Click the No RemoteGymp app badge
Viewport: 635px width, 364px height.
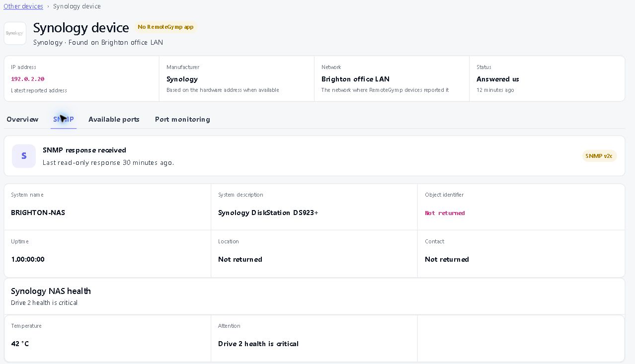pyautogui.click(x=165, y=27)
